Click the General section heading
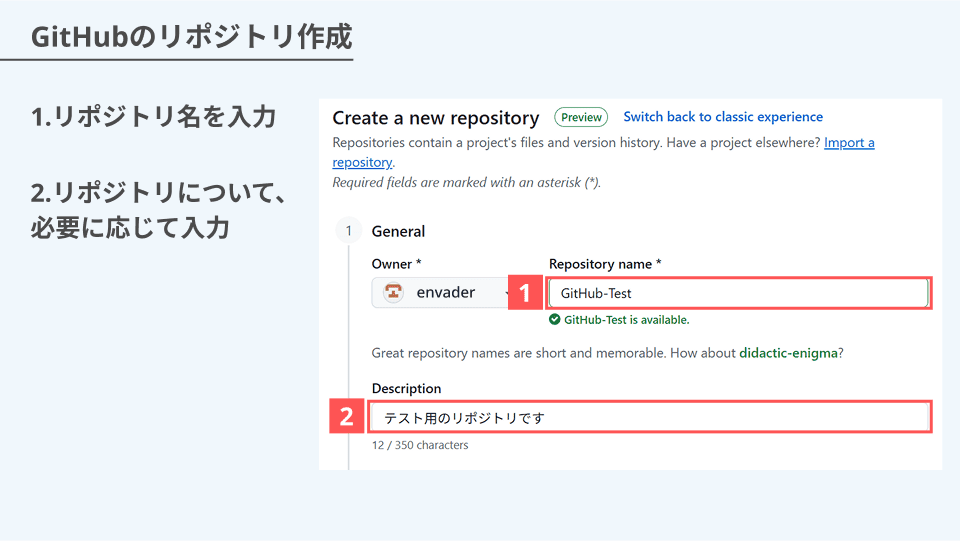960x541 pixels. (398, 231)
